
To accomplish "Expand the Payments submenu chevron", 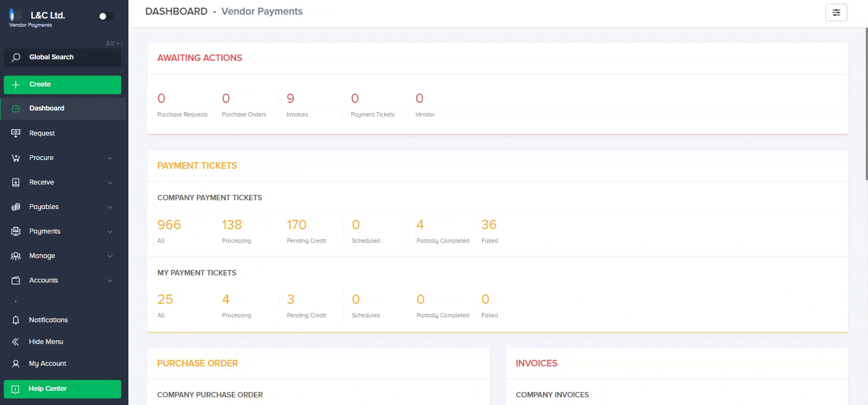I will [x=110, y=231].
